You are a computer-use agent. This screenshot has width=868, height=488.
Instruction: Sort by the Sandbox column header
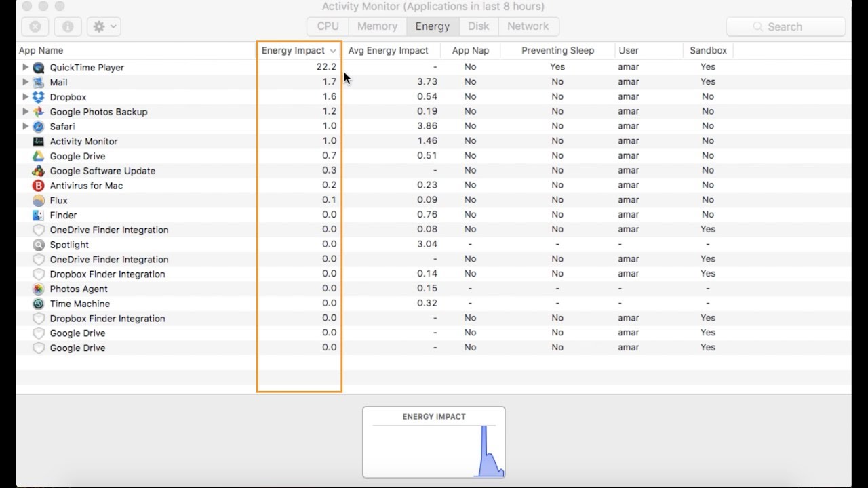coord(708,51)
